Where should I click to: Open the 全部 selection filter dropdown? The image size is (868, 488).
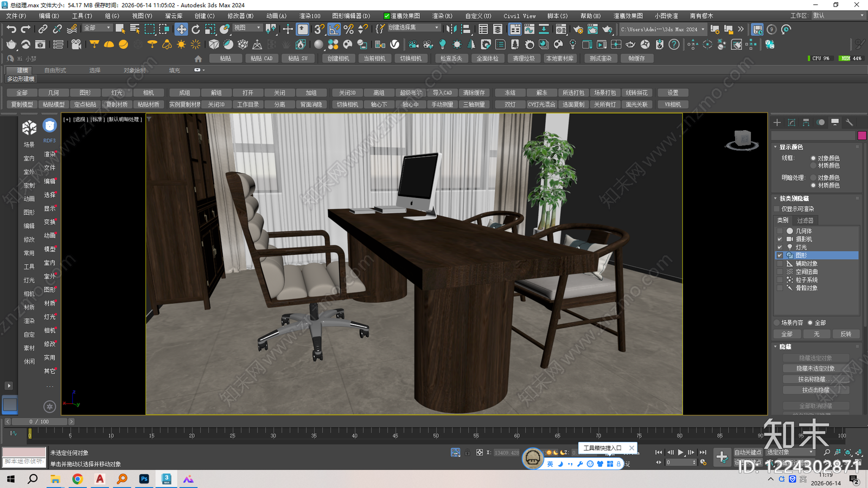[x=97, y=28]
